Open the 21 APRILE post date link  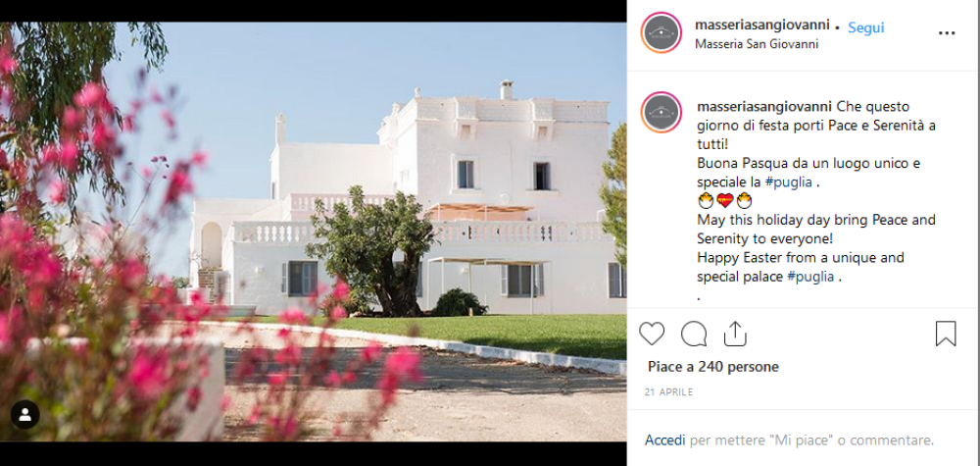pos(668,392)
